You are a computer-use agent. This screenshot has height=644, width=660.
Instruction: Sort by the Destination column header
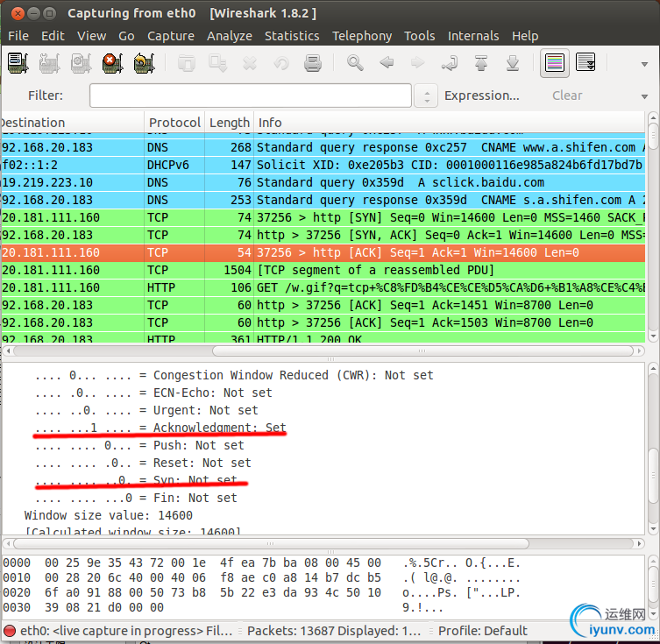click(73, 123)
